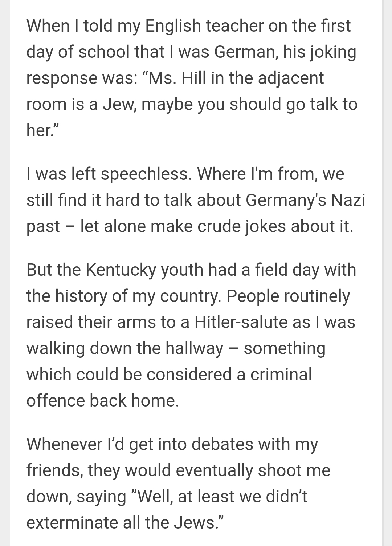Click the paragraph starting "But the Kentucky youth"

coord(191,335)
